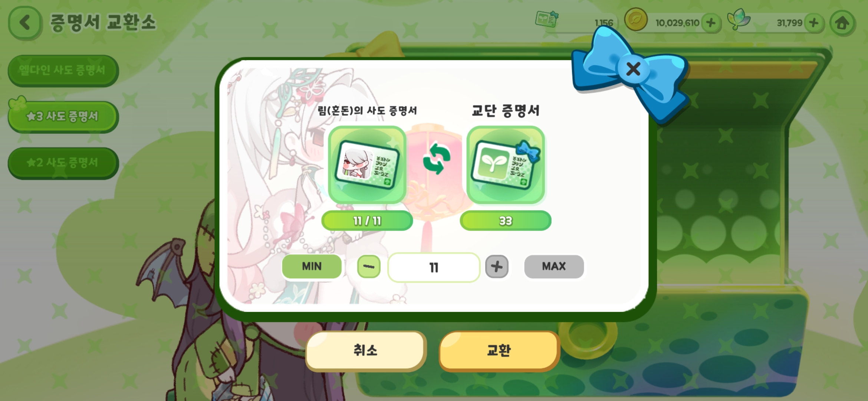Decrease quantity with the minus button
Viewport: 868px width, 401px height.
[x=369, y=267]
